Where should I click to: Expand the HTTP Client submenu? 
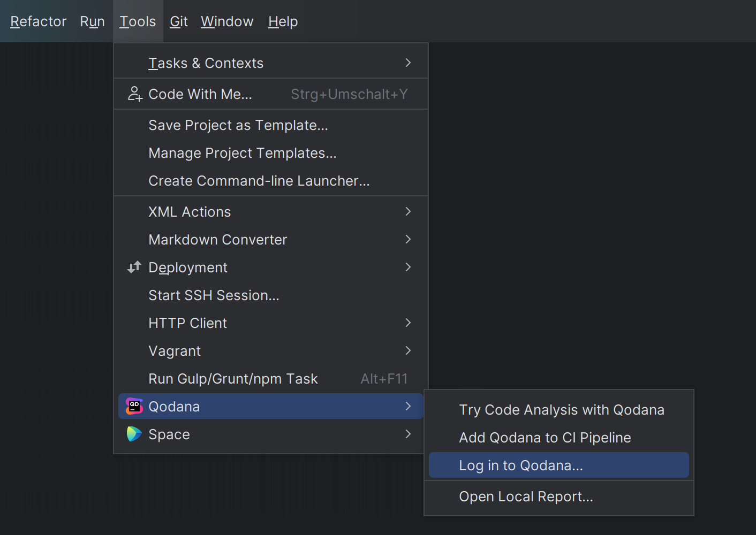tap(268, 323)
